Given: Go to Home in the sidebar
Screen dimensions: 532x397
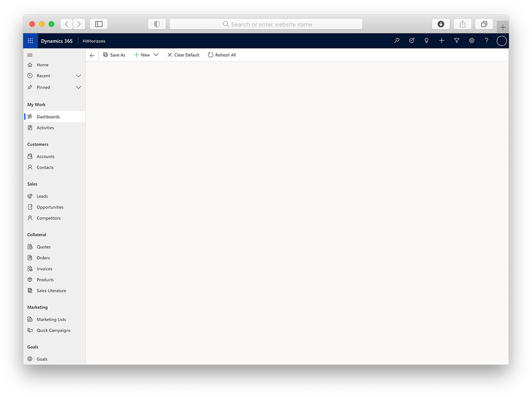Looking at the screenshot, I should pyautogui.click(x=54, y=65).
